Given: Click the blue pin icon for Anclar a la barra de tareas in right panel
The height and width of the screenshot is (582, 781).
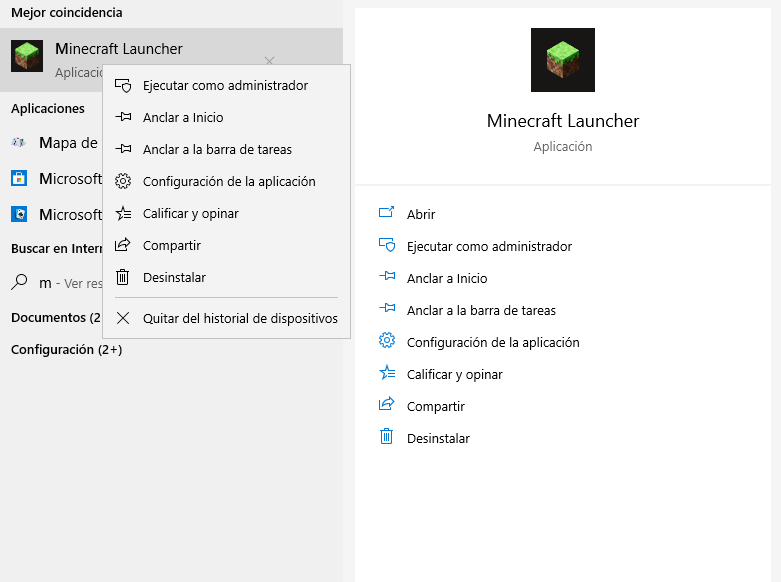Looking at the screenshot, I should point(387,308).
